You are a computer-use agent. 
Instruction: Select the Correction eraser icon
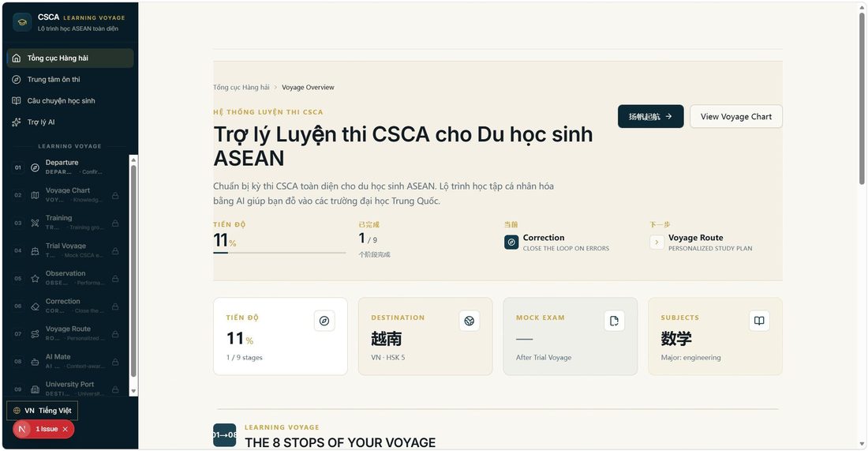(x=35, y=306)
